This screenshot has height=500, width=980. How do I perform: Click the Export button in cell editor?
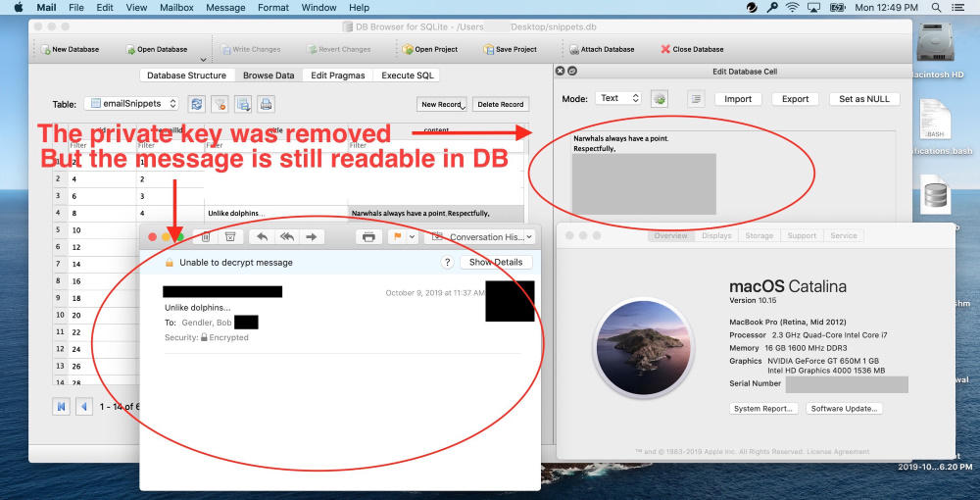point(796,99)
